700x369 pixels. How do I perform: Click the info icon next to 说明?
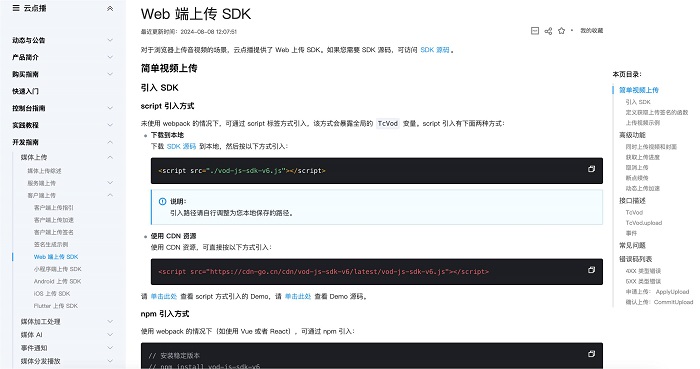tap(162, 202)
